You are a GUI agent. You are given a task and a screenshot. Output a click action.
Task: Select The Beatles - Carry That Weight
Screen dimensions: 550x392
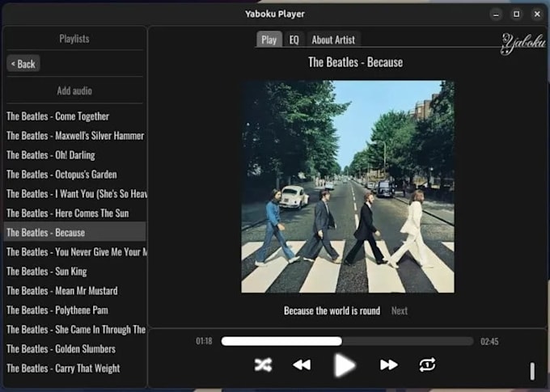75,369
